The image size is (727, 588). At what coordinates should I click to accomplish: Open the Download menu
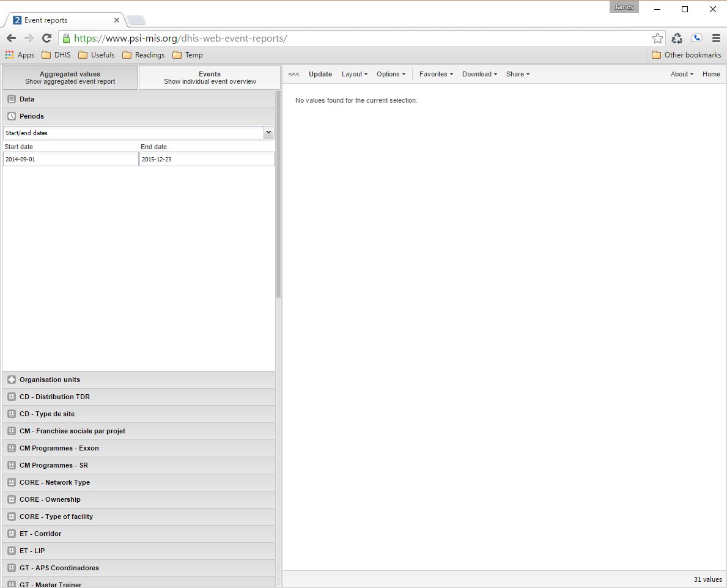point(479,74)
